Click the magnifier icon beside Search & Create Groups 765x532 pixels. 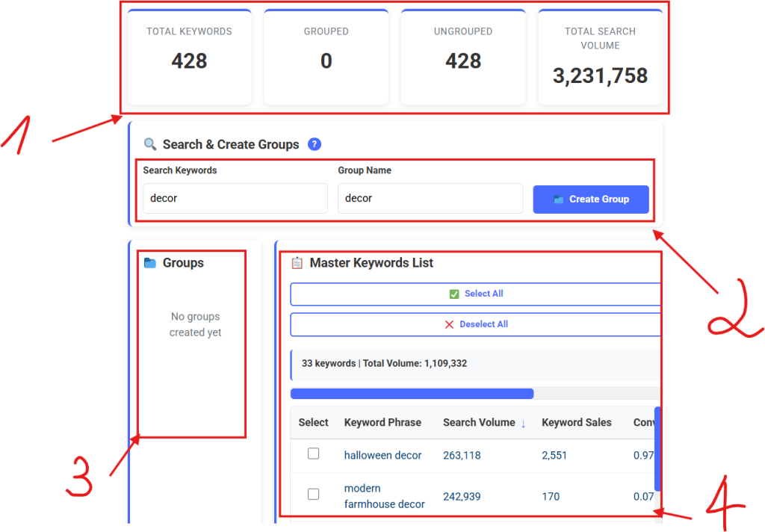pos(150,144)
